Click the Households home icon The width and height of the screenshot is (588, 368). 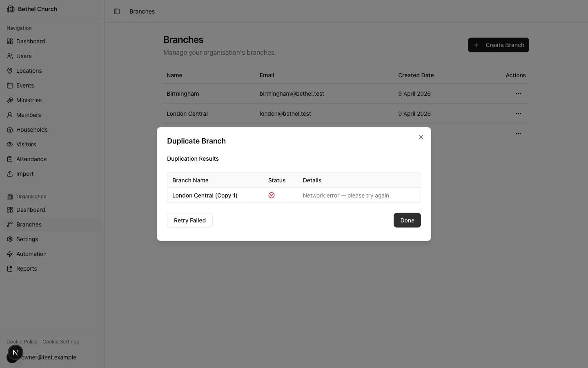coord(10,130)
